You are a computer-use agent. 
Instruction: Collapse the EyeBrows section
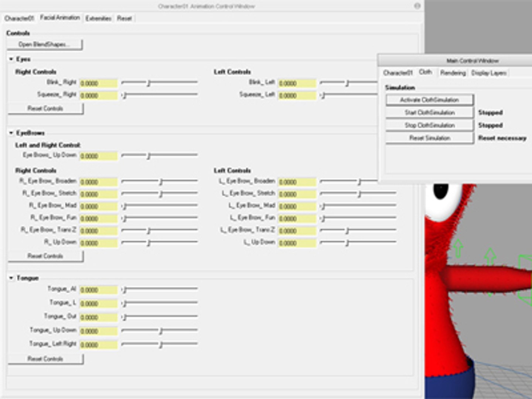coord(11,133)
